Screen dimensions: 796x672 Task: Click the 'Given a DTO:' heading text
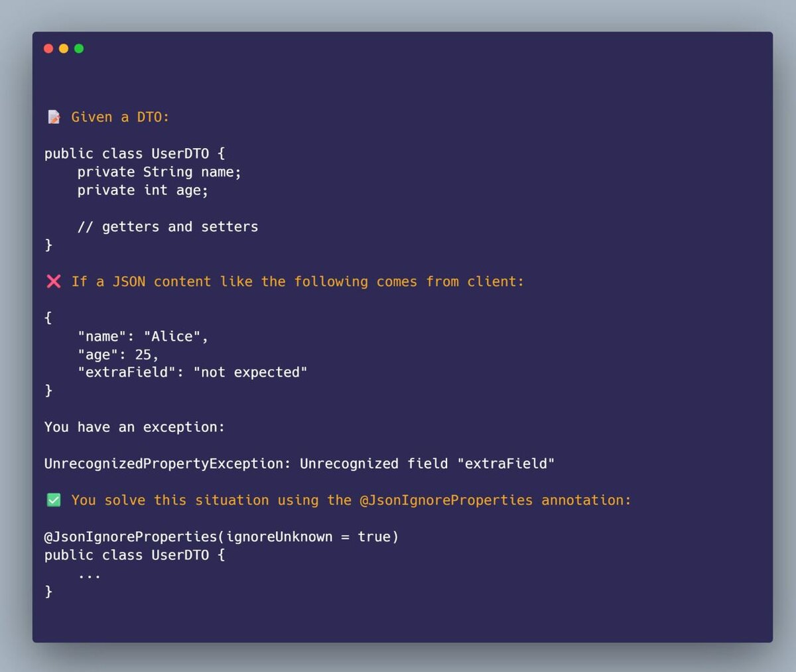[120, 117]
